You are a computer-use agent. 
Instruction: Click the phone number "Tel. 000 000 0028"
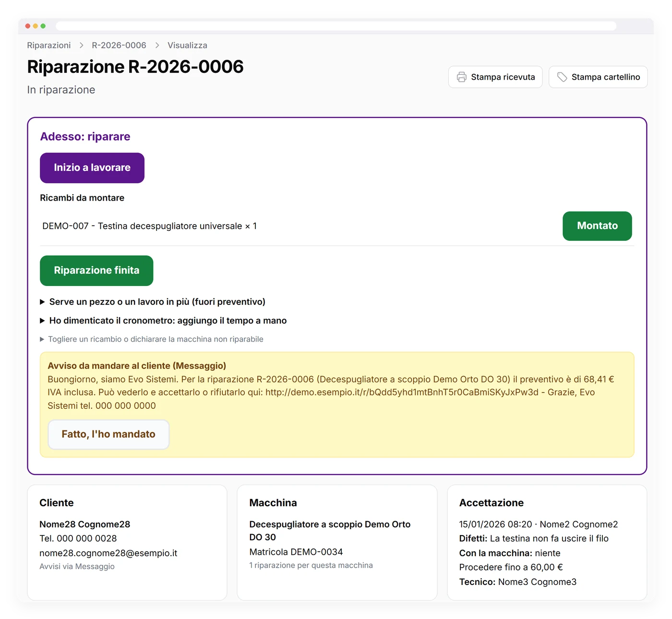coord(78,538)
